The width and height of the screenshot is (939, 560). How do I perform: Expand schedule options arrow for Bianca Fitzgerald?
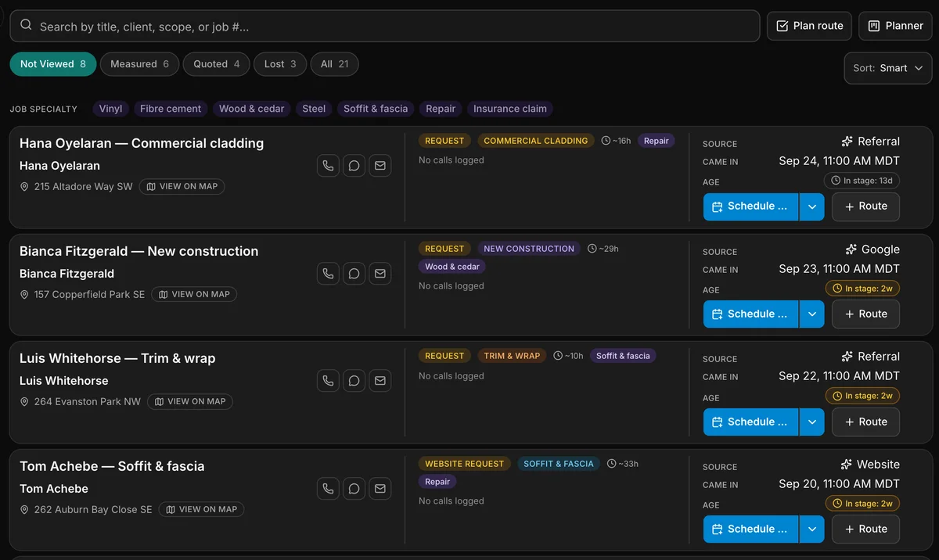click(811, 314)
